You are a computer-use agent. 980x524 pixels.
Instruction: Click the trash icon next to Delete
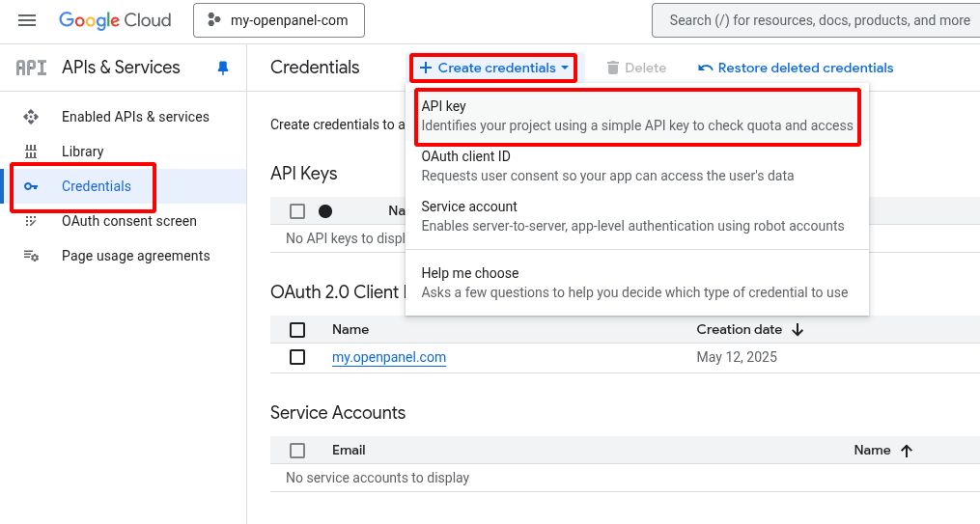coord(613,69)
